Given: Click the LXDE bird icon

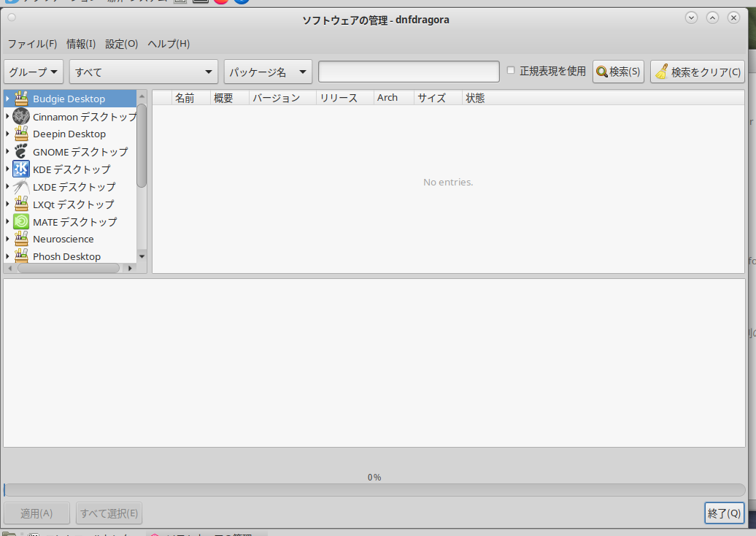Looking at the screenshot, I should click(x=21, y=187).
